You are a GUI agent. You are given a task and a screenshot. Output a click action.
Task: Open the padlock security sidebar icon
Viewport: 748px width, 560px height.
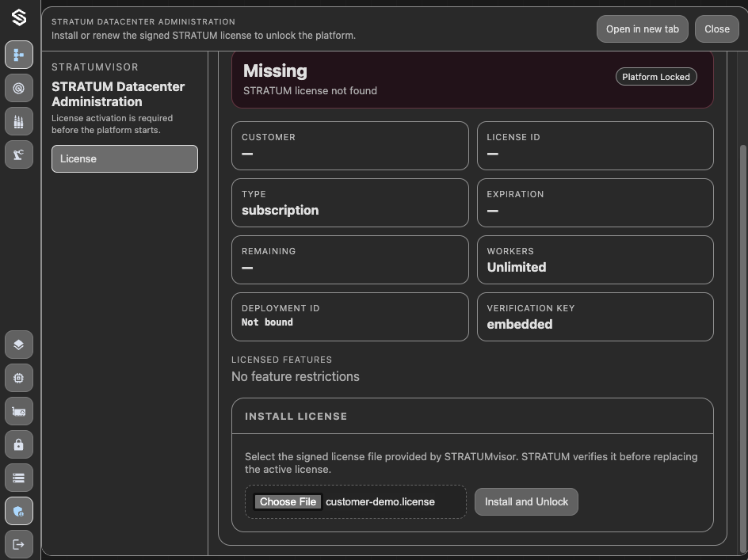click(19, 444)
